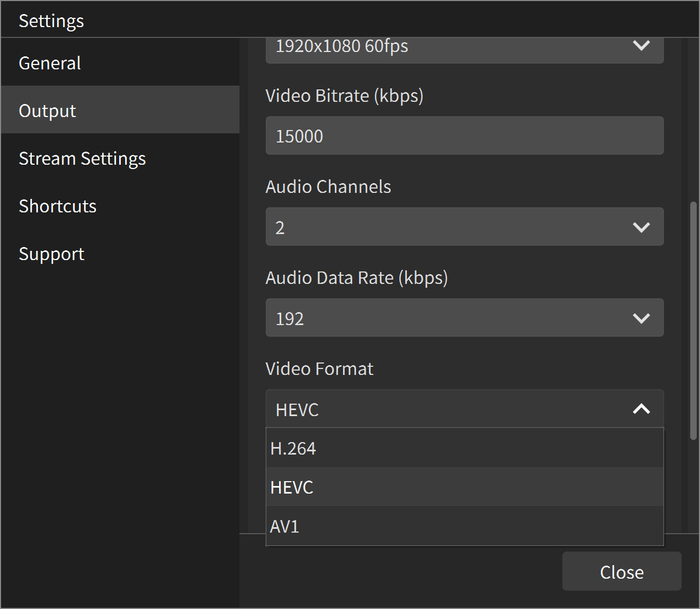Click the upward chevron beside HEVC
This screenshot has width=700, height=609.
coord(641,410)
